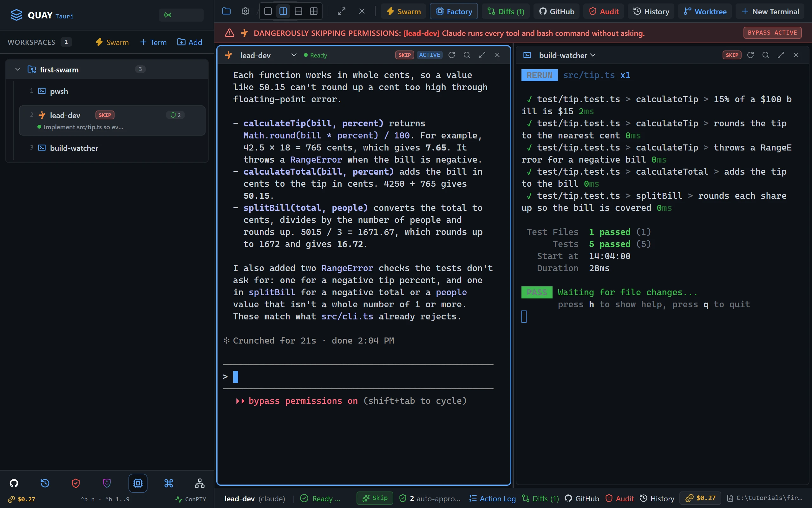Select the pwsh terminal in the sidebar
812x508 pixels.
[x=112, y=91]
